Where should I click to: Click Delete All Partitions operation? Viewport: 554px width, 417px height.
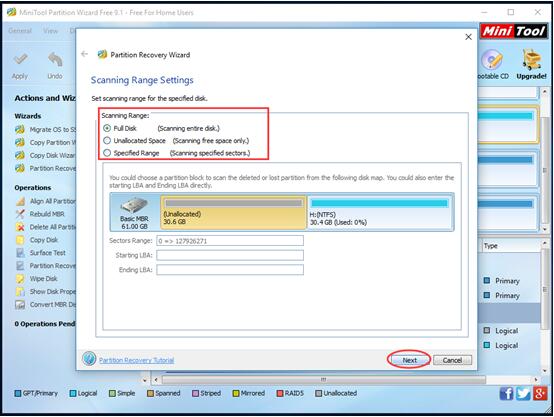(46, 227)
